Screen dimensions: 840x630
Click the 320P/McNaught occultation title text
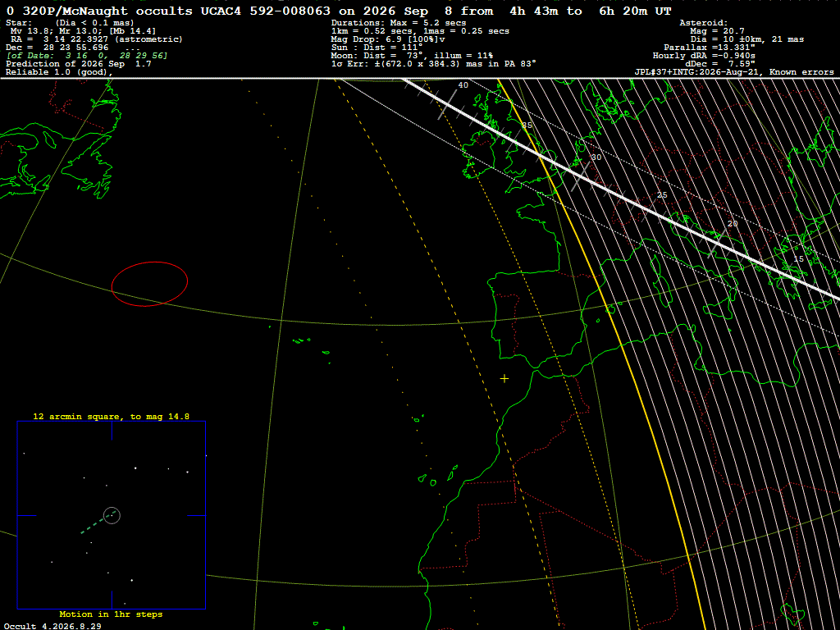coord(338,11)
